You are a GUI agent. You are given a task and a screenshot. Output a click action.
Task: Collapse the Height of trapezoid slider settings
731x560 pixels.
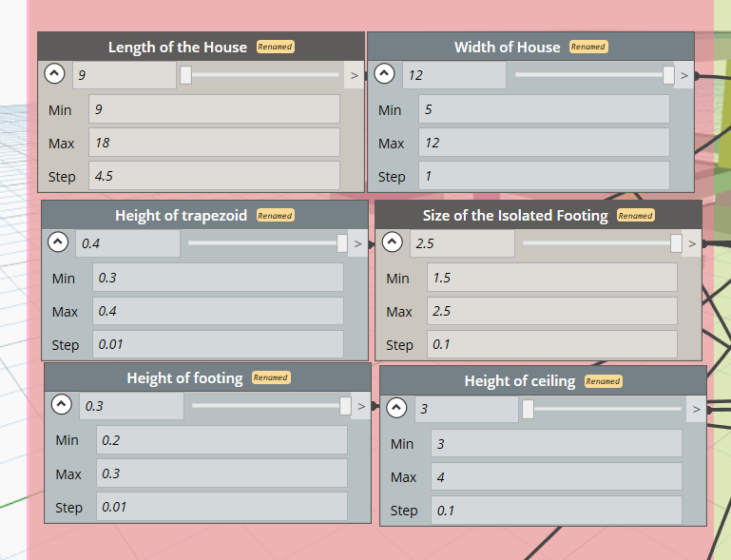(x=58, y=242)
